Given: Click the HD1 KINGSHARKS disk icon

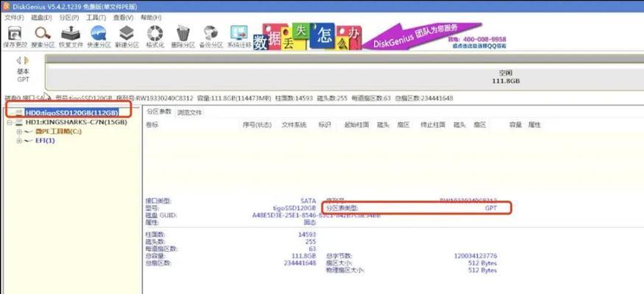Looking at the screenshot, I should click(x=19, y=122).
